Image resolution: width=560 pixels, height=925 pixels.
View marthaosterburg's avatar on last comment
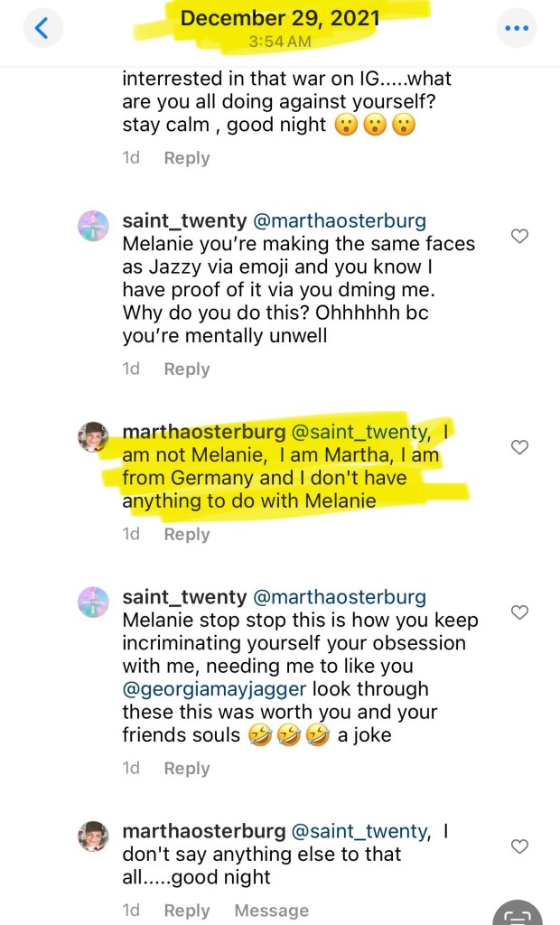pyautogui.click(x=95, y=836)
